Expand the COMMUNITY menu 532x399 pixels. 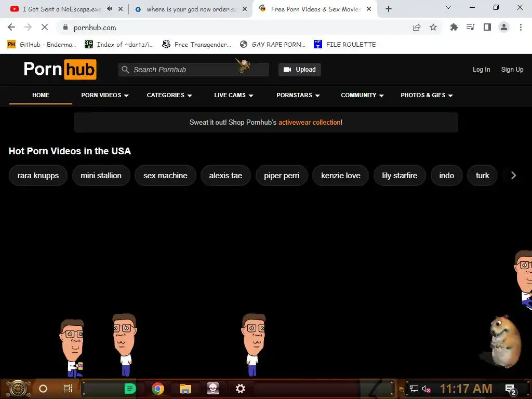coord(362,96)
